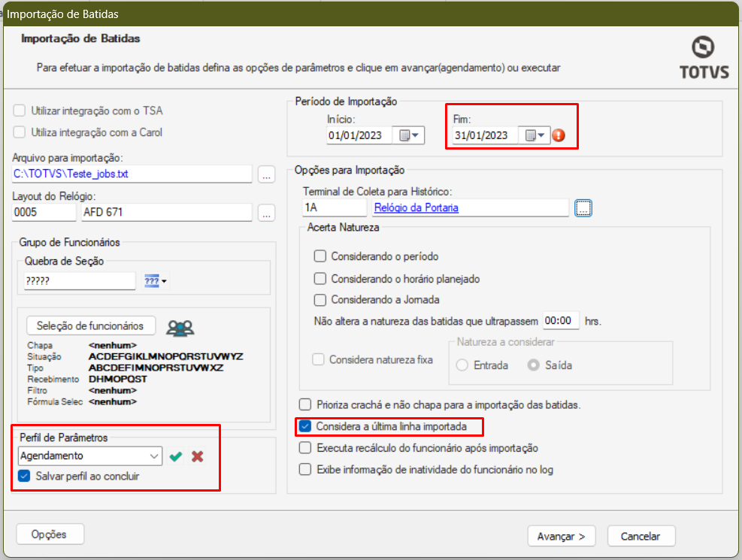Viewport: 742px width, 560px height.
Task: Click the Cancelar button
Action: 641,537
